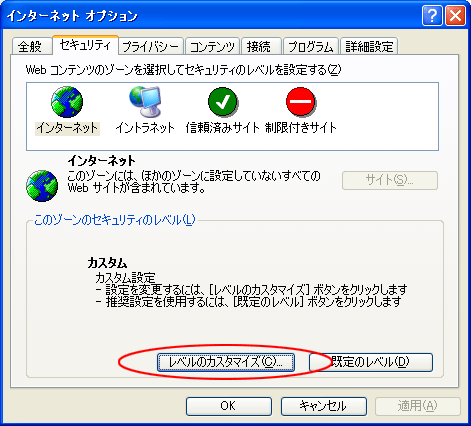Confirm with the OK button
This screenshot has width=471, height=426.
click(x=229, y=406)
